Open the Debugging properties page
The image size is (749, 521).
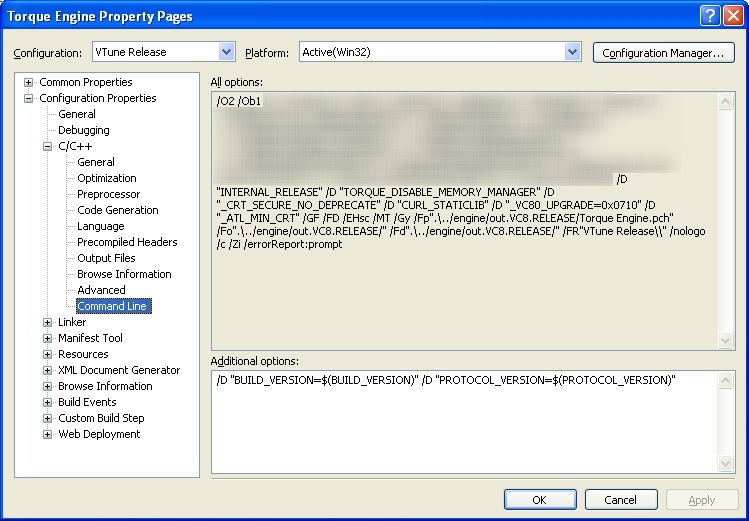click(x=83, y=130)
